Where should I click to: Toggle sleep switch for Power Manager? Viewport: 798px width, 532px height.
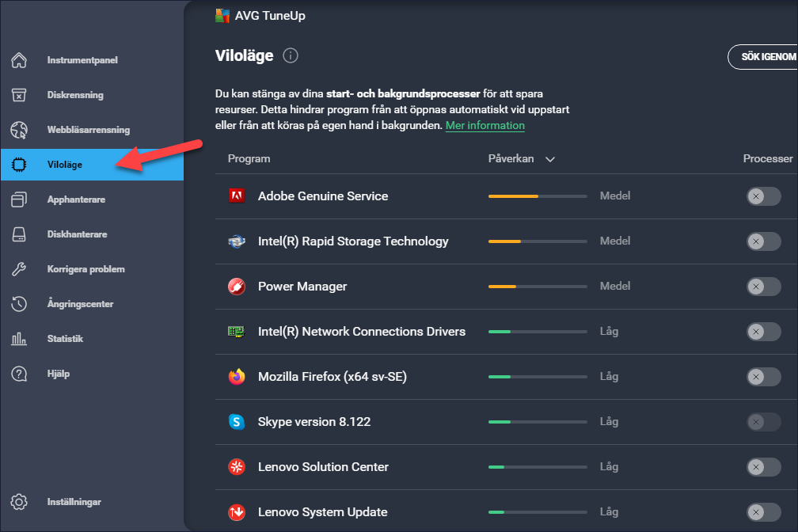[x=763, y=287]
